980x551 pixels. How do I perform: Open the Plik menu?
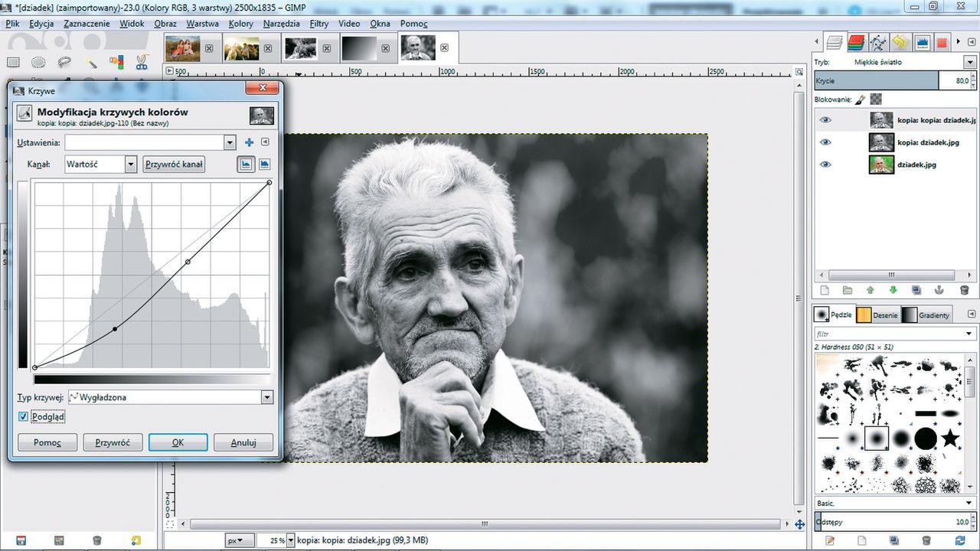12,24
